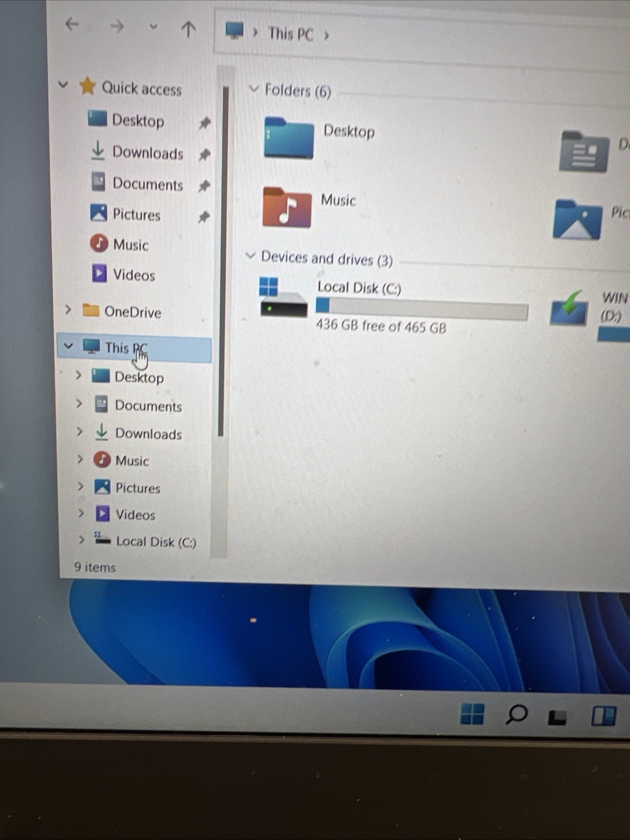The width and height of the screenshot is (630, 840).
Task: Expand Desktop under This PC
Action: coord(78,375)
